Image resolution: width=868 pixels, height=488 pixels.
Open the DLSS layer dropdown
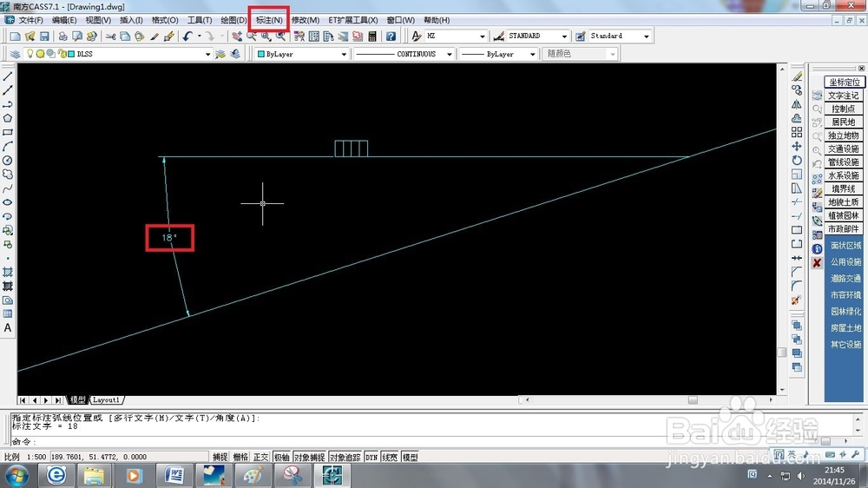coord(207,55)
